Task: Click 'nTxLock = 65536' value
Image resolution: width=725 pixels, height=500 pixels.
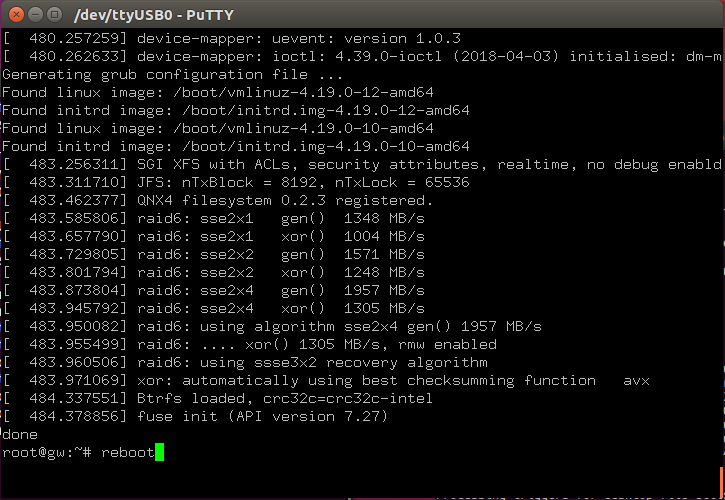Action: pos(402,183)
